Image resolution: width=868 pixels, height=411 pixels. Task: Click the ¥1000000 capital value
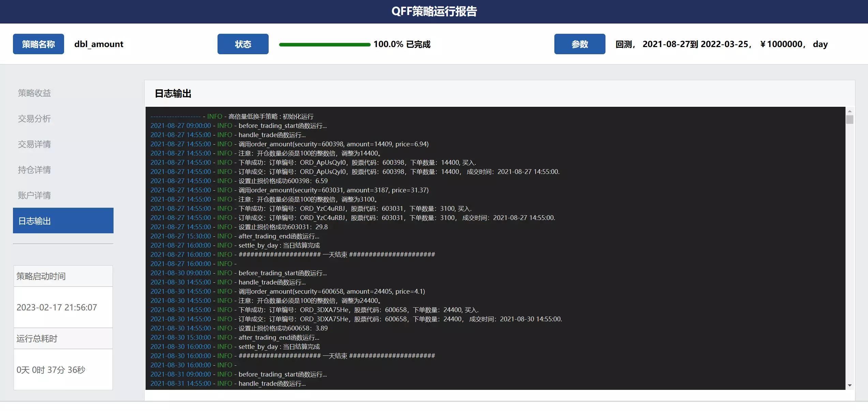click(x=781, y=44)
